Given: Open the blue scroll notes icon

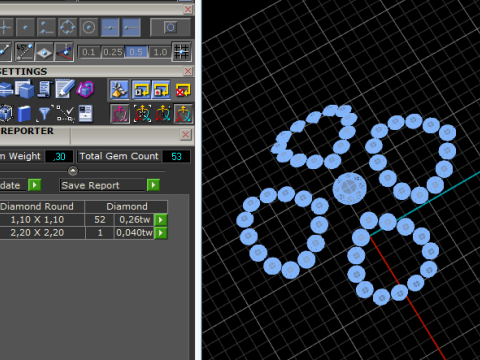Looking at the screenshot, I should click(x=45, y=89).
